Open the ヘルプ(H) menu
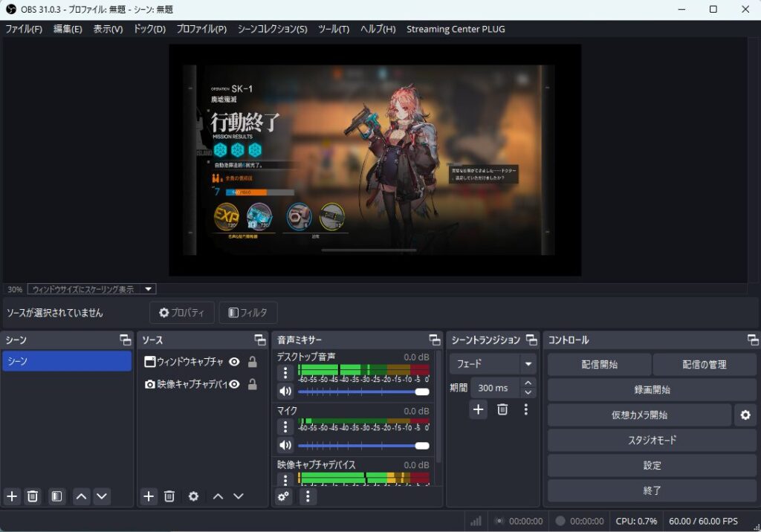The height and width of the screenshot is (532, 761). (378, 29)
